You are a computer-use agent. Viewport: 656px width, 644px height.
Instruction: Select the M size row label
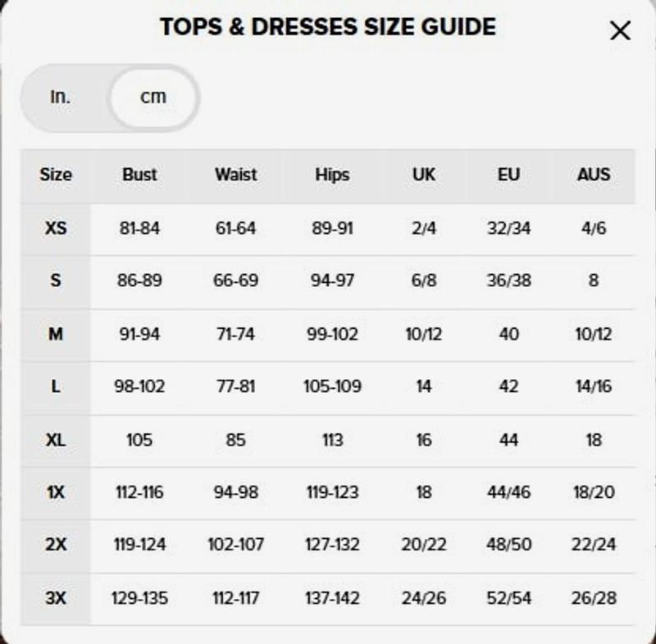click(x=56, y=334)
